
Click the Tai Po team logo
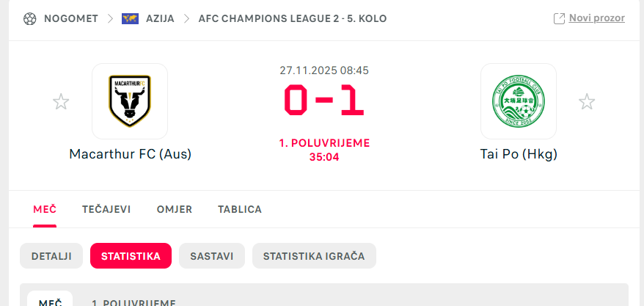pyautogui.click(x=518, y=101)
